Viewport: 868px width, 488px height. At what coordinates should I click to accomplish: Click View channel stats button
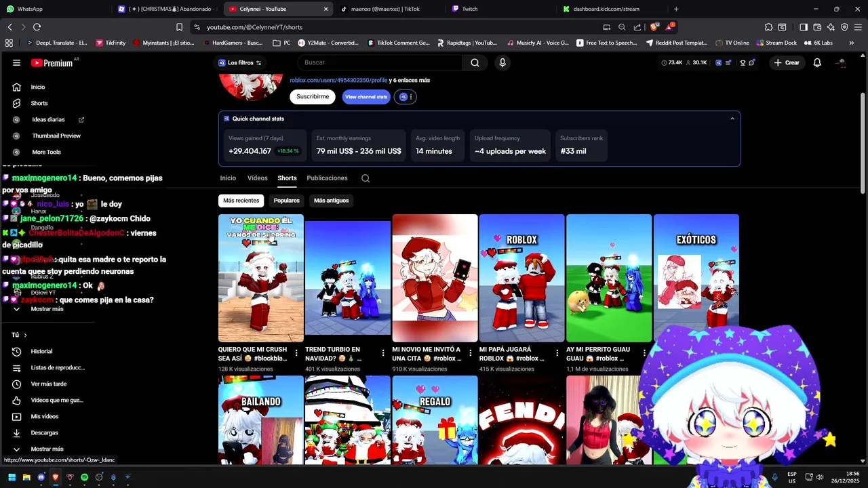[x=366, y=97]
